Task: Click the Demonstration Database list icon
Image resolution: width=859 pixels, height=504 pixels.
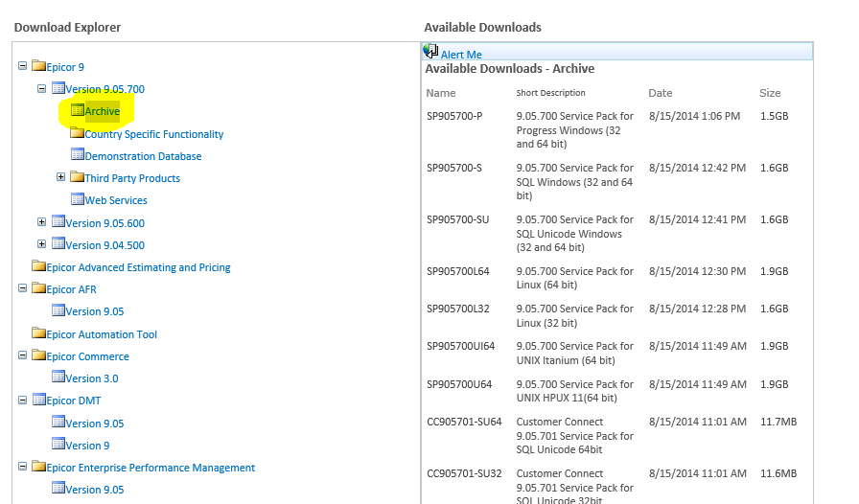Action: click(x=78, y=154)
